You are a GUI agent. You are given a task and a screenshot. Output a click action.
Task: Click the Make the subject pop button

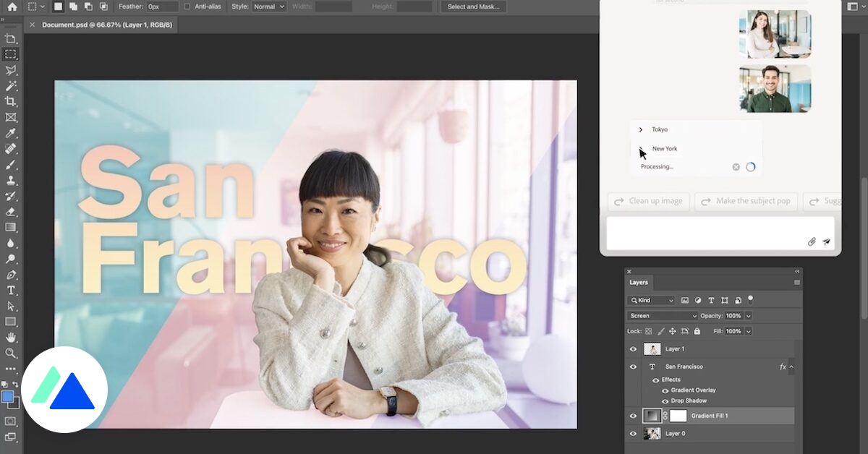coord(746,201)
